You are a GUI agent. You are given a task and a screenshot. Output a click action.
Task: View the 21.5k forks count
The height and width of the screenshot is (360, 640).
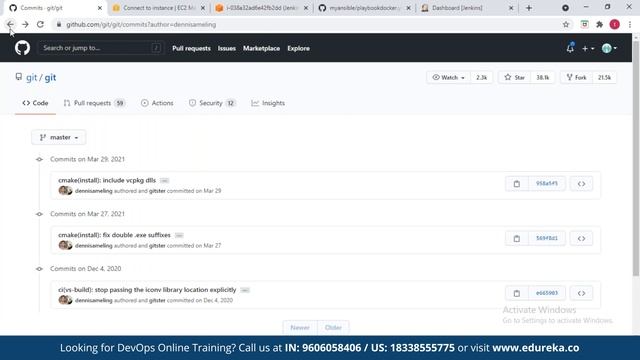604,78
